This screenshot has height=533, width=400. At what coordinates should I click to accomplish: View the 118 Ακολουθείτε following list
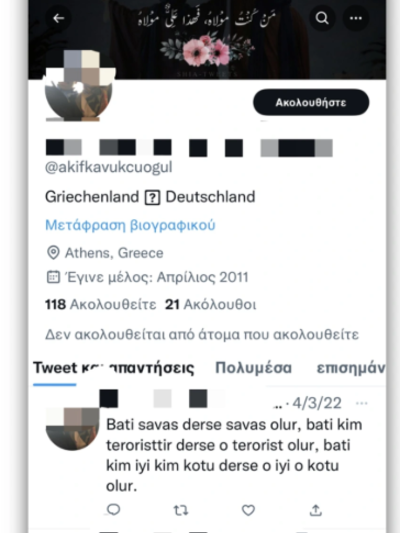pos(101,305)
